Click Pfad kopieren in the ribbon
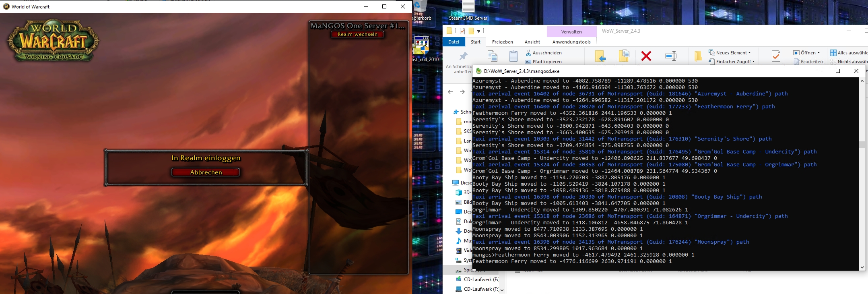The image size is (868, 294). (543, 62)
